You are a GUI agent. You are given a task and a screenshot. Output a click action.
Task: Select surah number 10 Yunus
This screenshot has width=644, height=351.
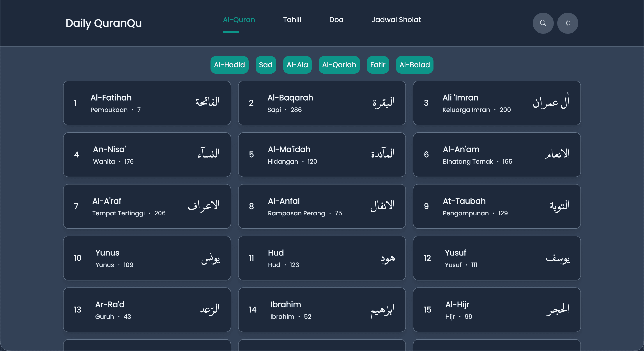pyautogui.click(x=147, y=258)
